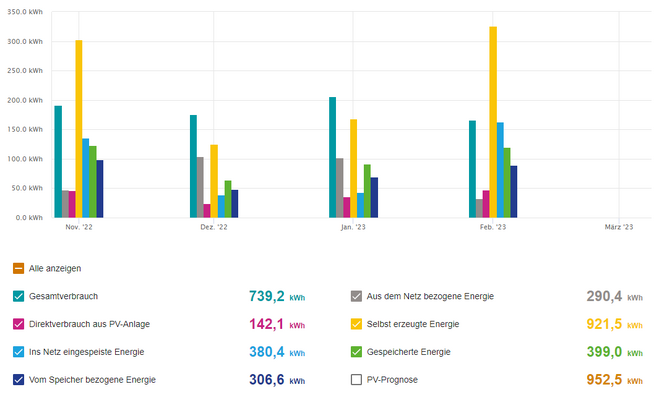The image size is (654, 400).
Task: Select the yellow Feb. '23 bar
Action: click(493, 122)
